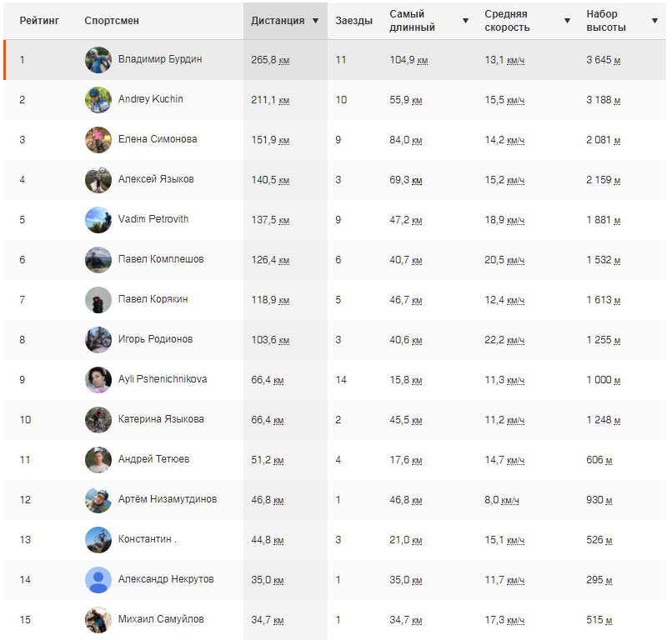Click the 51,2 км distance value
Screen dimensions: 672x640
(268, 460)
